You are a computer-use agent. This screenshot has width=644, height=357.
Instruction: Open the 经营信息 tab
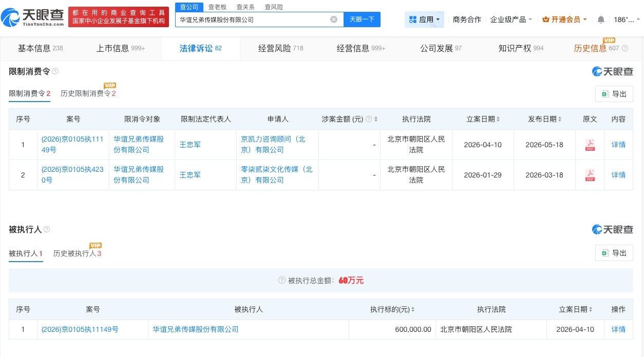[x=361, y=48]
